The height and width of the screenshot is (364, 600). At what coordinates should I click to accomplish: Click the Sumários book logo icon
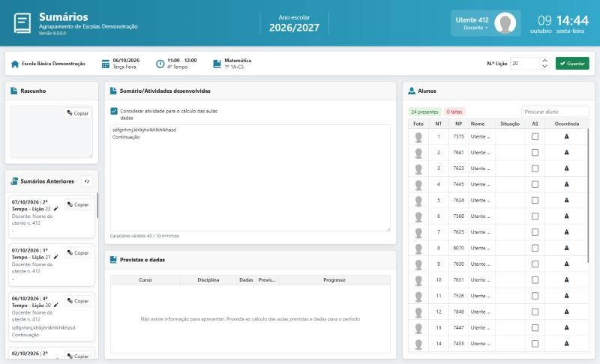coord(22,23)
